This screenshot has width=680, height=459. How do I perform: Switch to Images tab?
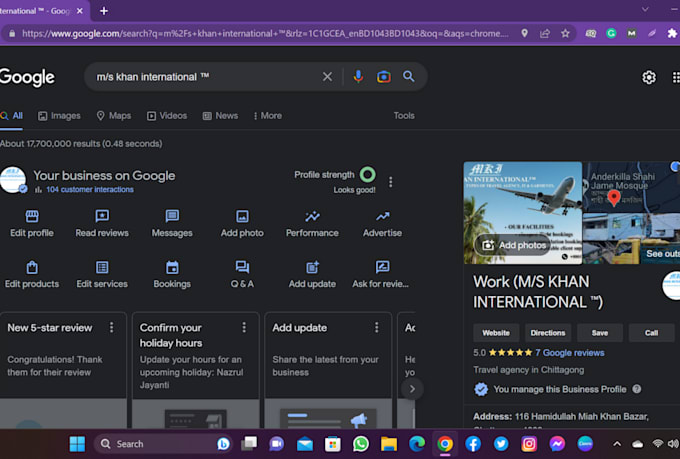tap(59, 116)
